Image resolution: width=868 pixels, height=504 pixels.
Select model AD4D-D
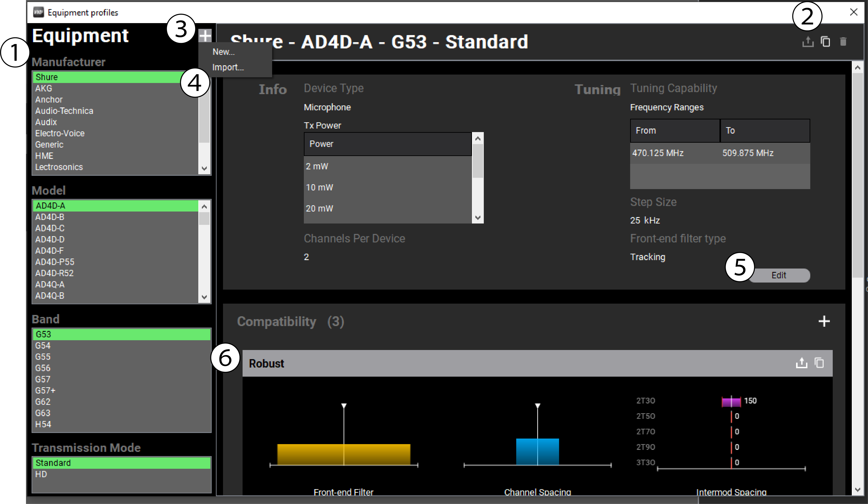tap(115, 240)
